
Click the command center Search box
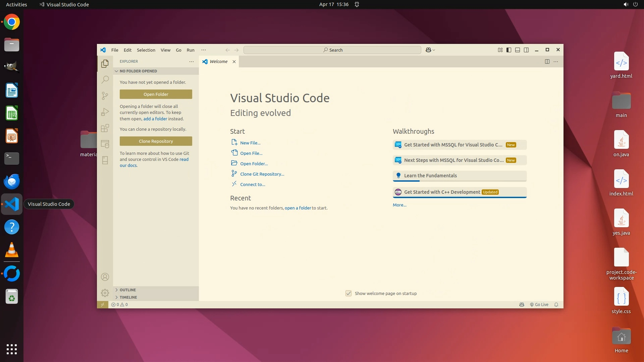click(x=332, y=50)
